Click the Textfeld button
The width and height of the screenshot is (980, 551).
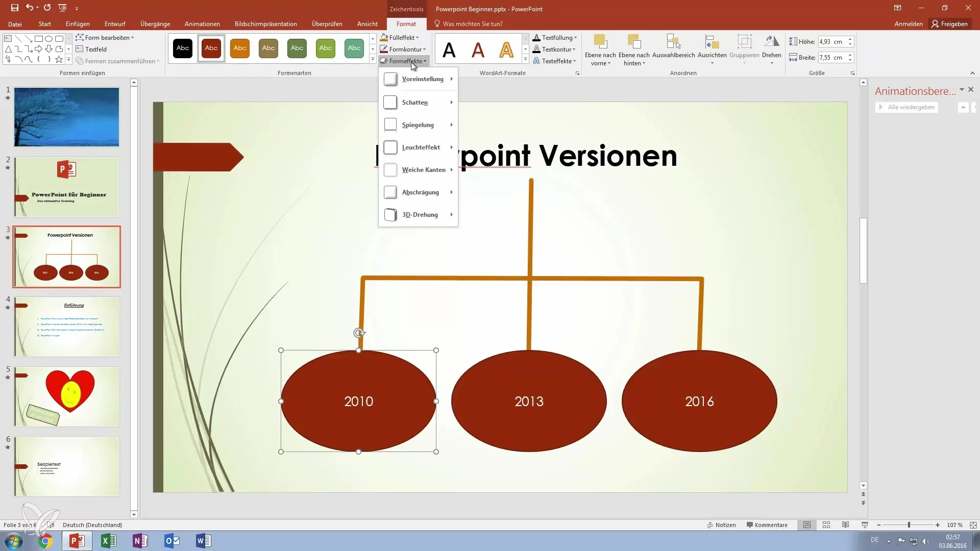click(x=91, y=49)
